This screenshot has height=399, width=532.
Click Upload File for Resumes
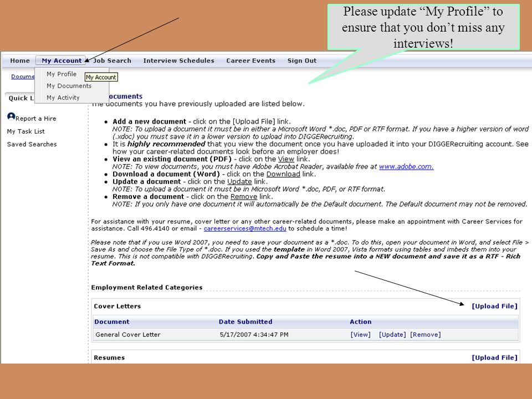(495, 357)
